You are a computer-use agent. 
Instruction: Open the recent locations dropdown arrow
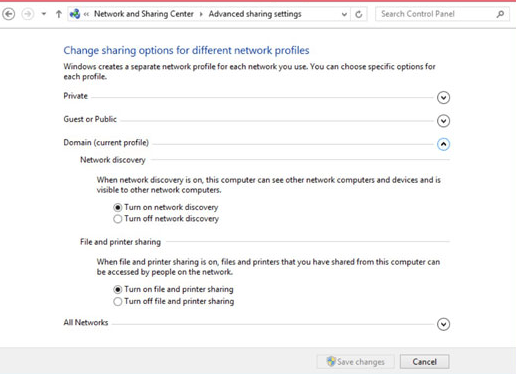click(x=44, y=14)
